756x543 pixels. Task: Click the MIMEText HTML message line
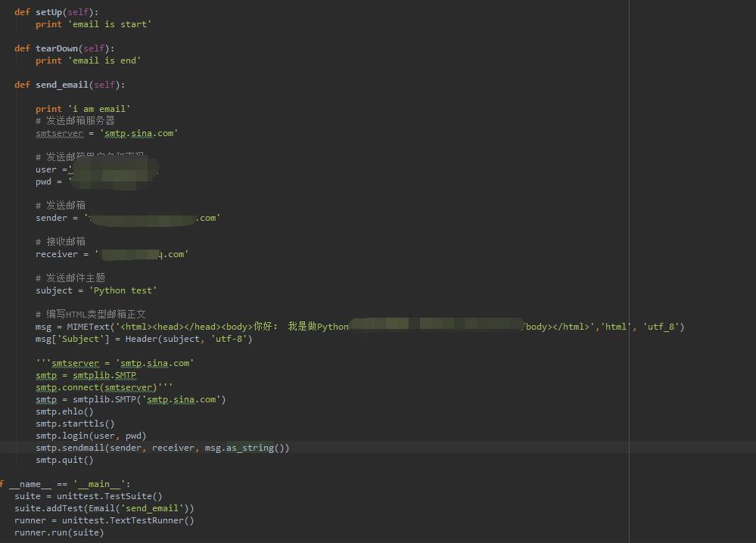tap(227, 326)
